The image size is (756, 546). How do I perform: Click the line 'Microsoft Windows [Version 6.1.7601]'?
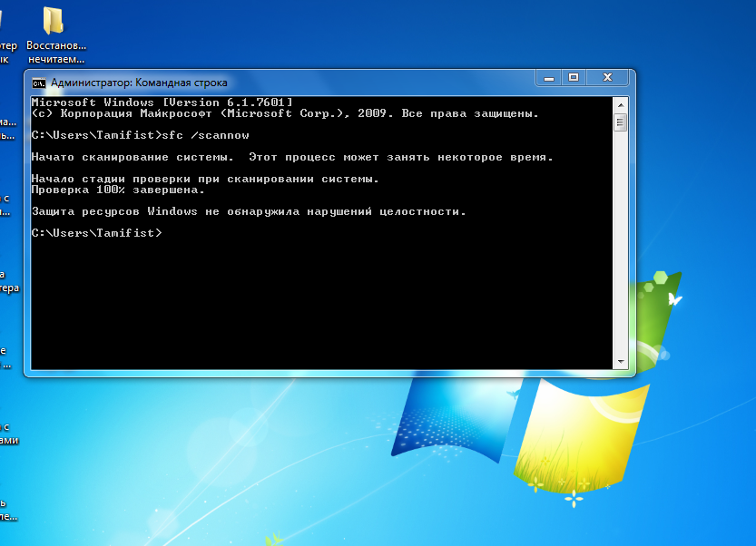162,102
